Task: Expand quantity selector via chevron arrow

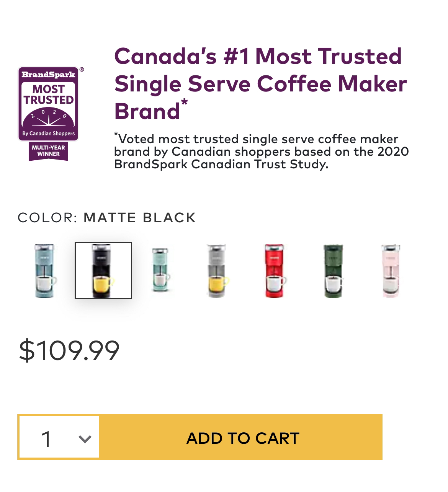Action: tap(85, 439)
